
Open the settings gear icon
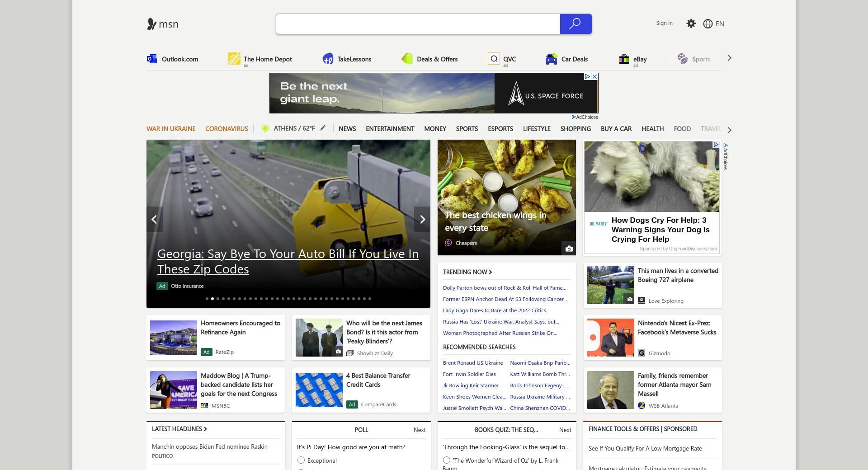pos(691,23)
